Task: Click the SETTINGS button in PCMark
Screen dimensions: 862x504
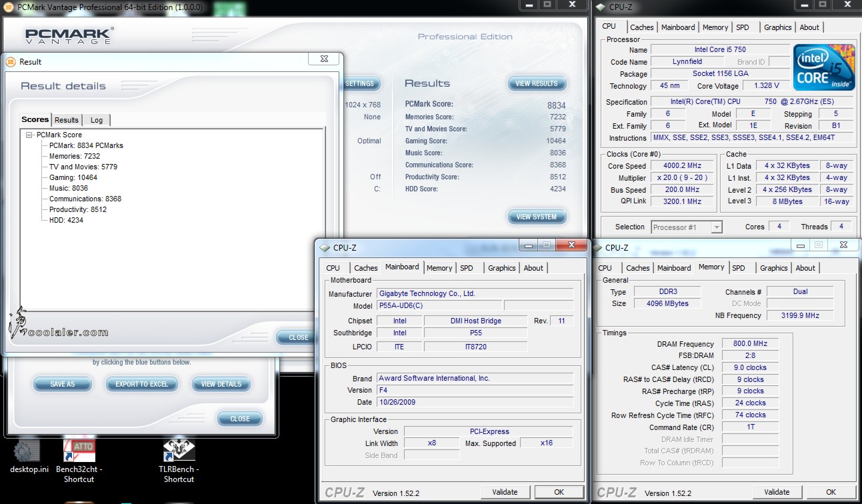Action: pyautogui.click(x=361, y=83)
